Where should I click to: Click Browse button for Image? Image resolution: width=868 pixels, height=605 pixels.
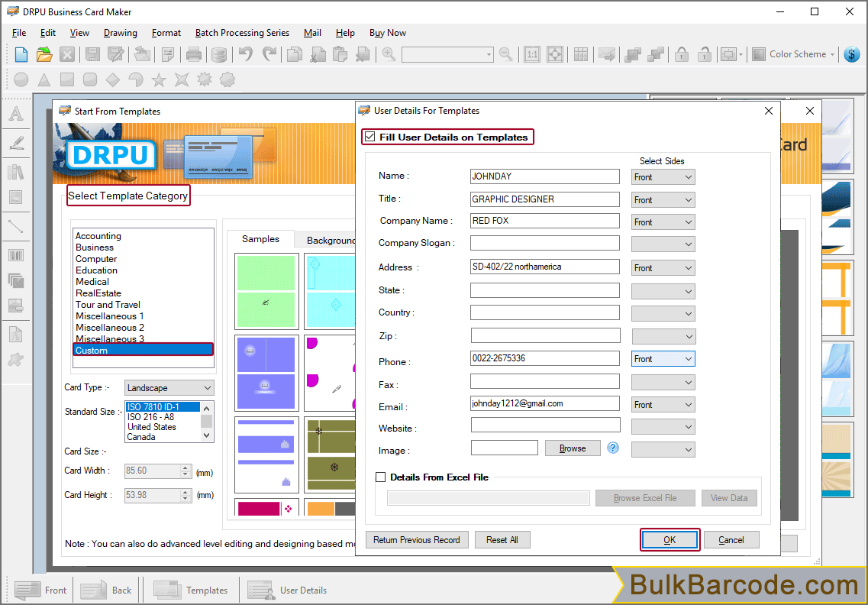(x=573, y=448)
